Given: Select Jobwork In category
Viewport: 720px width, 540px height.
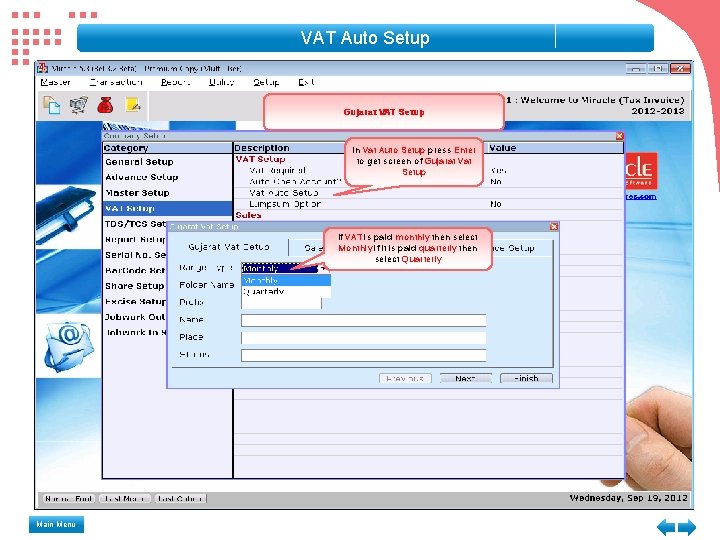Looking at the screenshot, I should 135,332.
